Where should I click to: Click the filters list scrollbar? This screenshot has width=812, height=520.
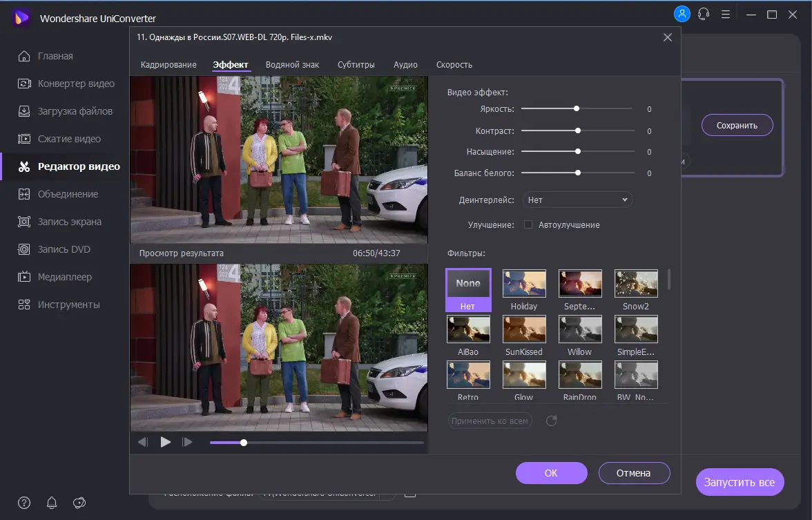click(x=668, y=280)
